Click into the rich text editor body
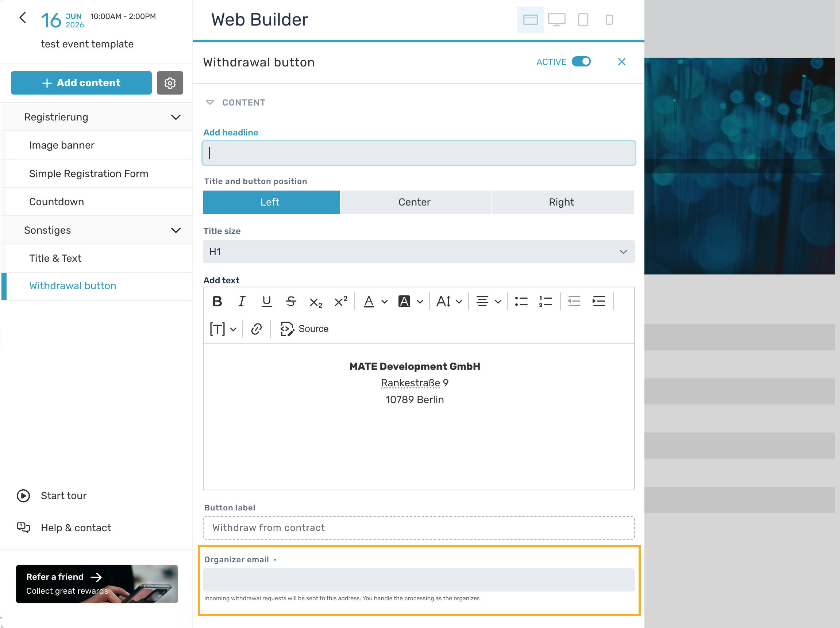This screenshot has width=840, height=628. click(419, 416)
